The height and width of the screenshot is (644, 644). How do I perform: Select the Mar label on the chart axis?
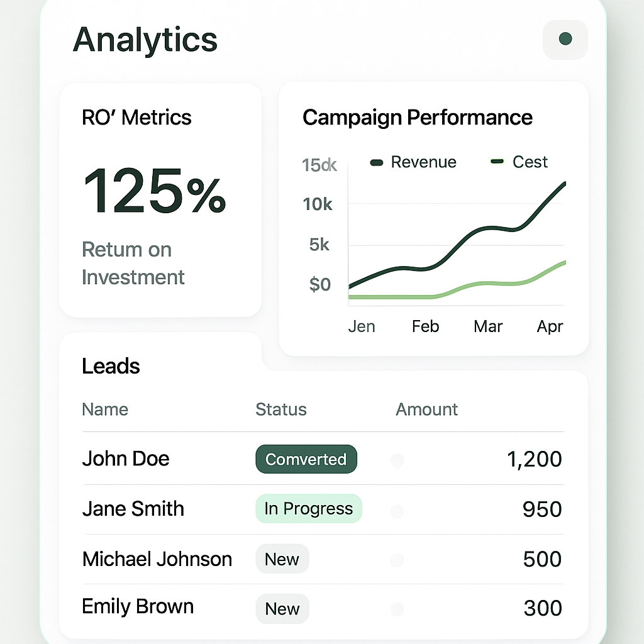tap(487, 326)
